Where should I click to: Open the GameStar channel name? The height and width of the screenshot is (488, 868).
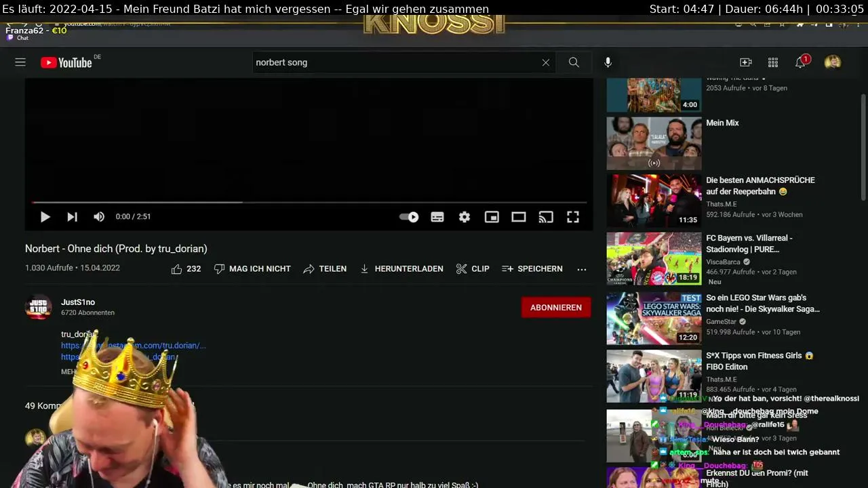click(x=722, y=321)
